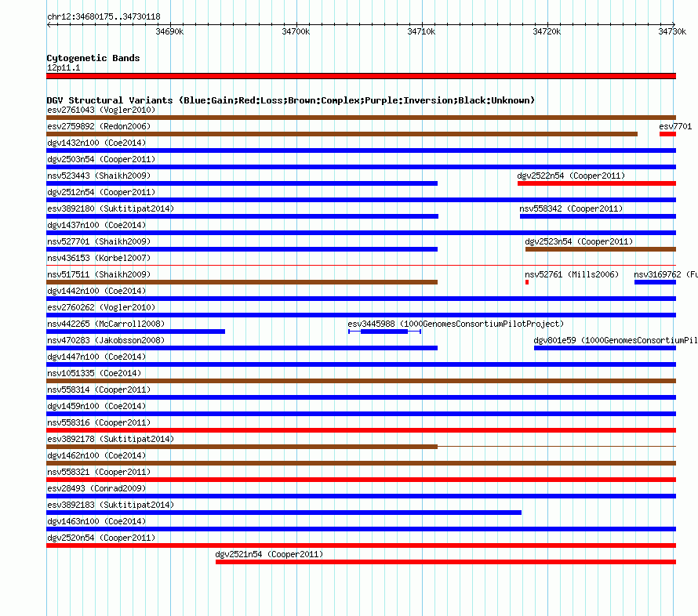Viewport: 698px width, 616px height.
Task: Click the chr12:34680175..34730118 coordinate label
Action: [104, 16]
